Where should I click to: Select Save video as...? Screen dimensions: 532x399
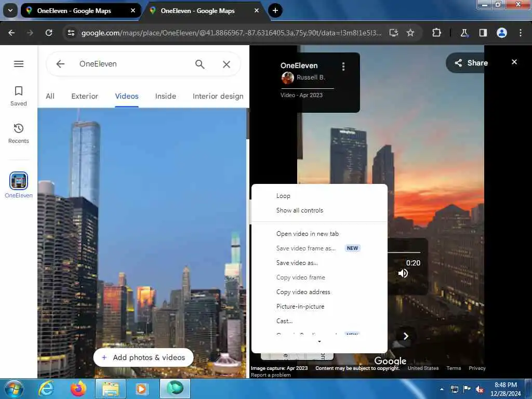pos(320,263)
